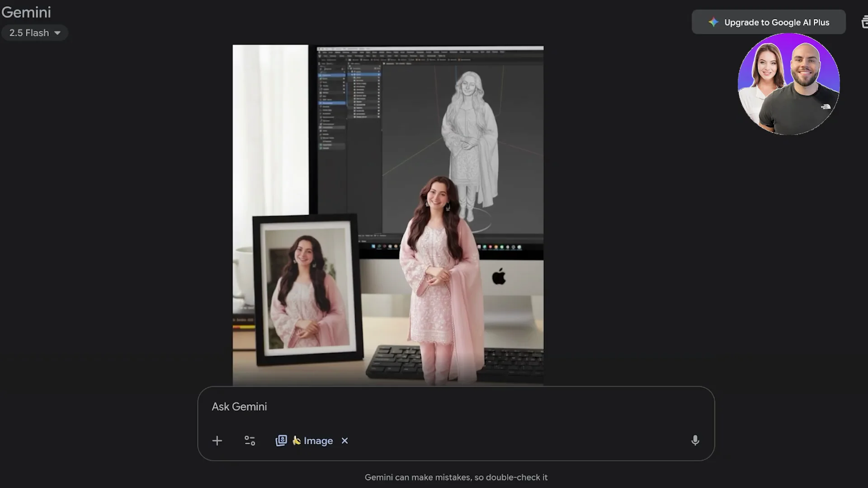Open the add files plus icon
Viewport: 868px width, 488px height.
tap(217, 441)
